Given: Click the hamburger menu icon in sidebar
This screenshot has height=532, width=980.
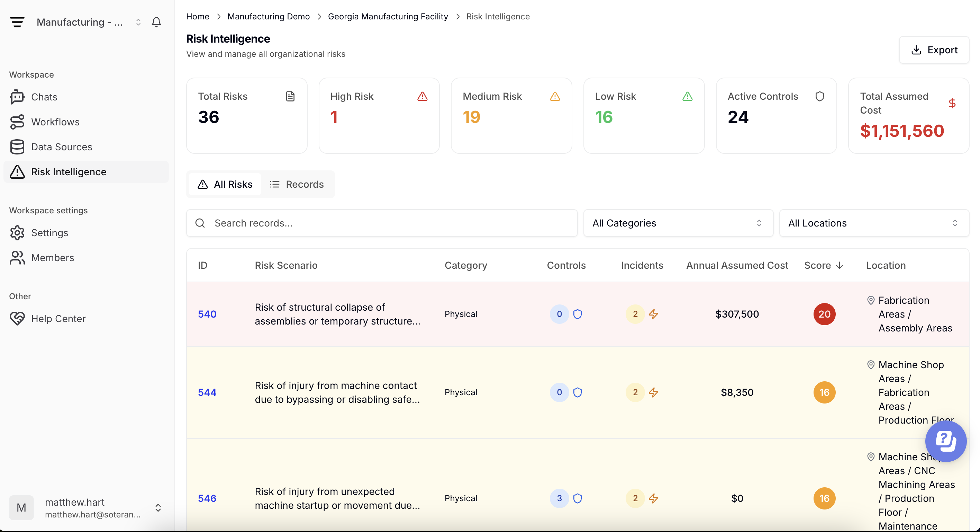Looking at the screenshot, I should pos(17,22).
